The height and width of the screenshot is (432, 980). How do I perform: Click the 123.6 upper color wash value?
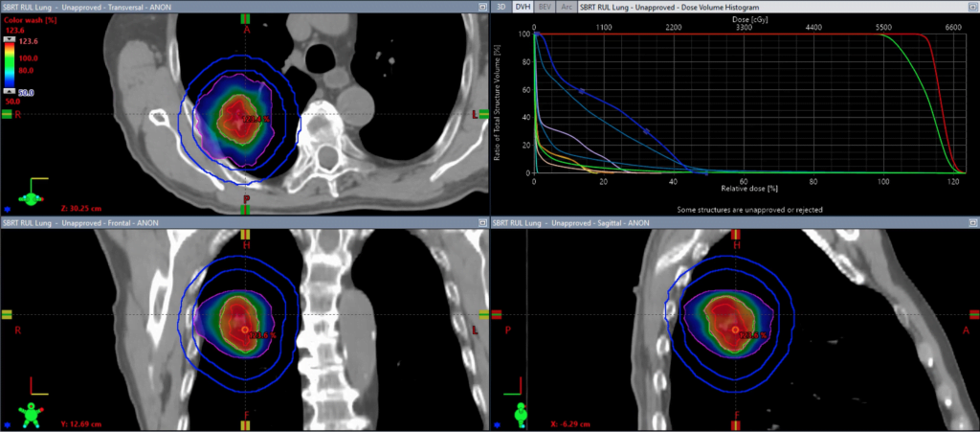click(x=30, y=40)
